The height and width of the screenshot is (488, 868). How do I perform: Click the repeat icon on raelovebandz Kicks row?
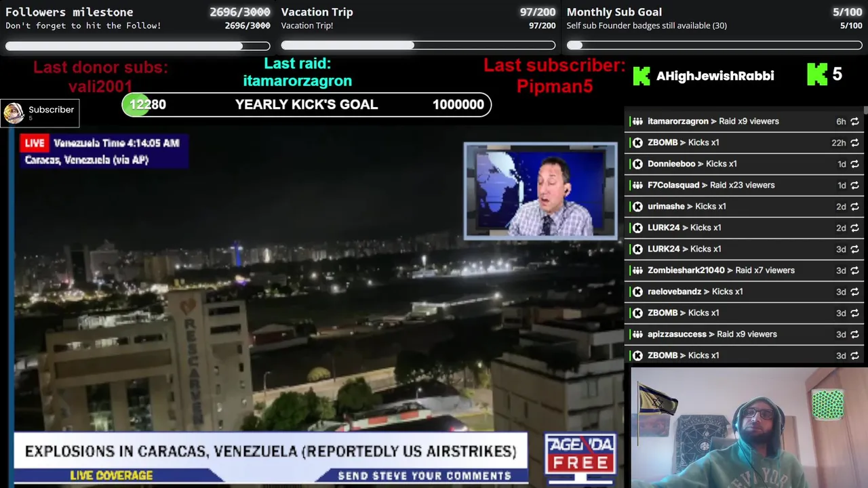click(854, 291)
